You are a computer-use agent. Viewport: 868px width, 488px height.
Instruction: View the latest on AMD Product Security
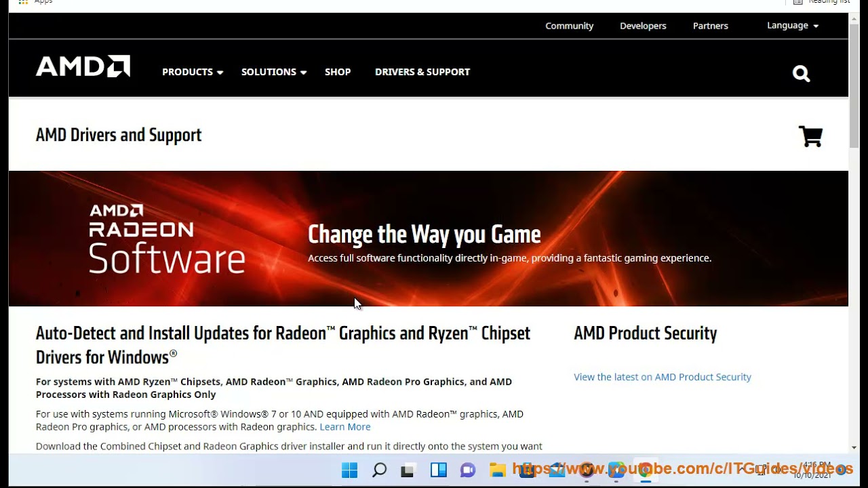click(x=663, y=377)
